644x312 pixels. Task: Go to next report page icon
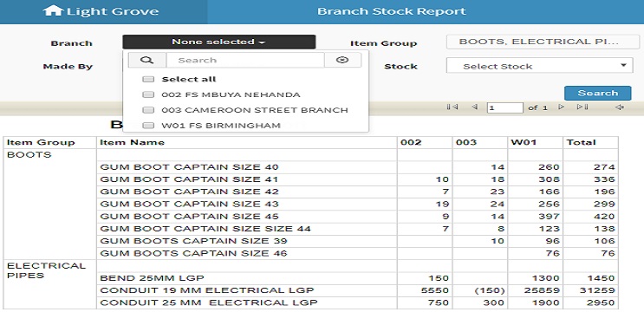(561, 107)
